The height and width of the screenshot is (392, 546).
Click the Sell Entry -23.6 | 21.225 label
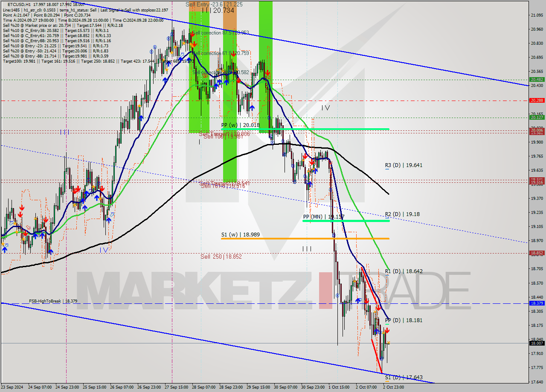pyautogui.click(x=214, y=4)
